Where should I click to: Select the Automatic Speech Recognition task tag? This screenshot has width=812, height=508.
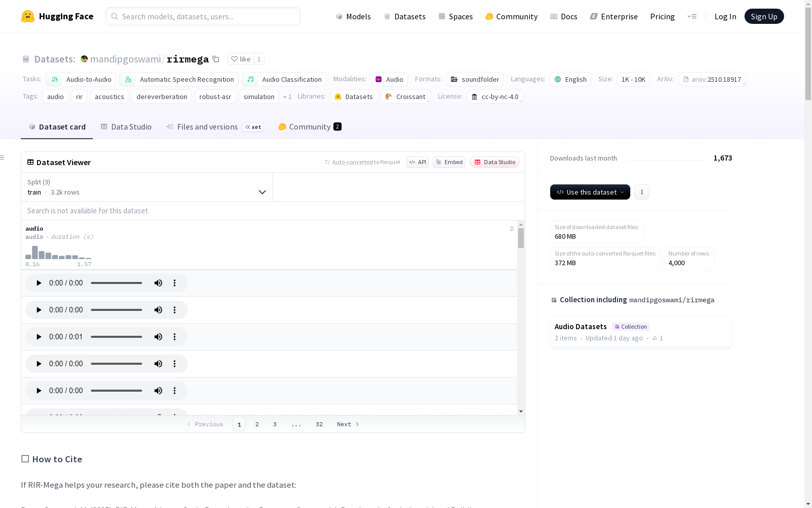pos(179,79)
